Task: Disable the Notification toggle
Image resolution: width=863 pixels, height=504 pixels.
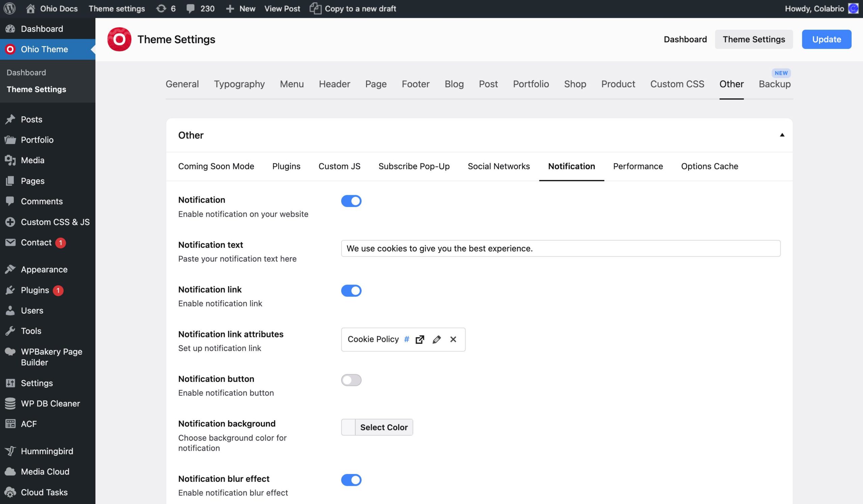Action: click(x=351, y=201)
